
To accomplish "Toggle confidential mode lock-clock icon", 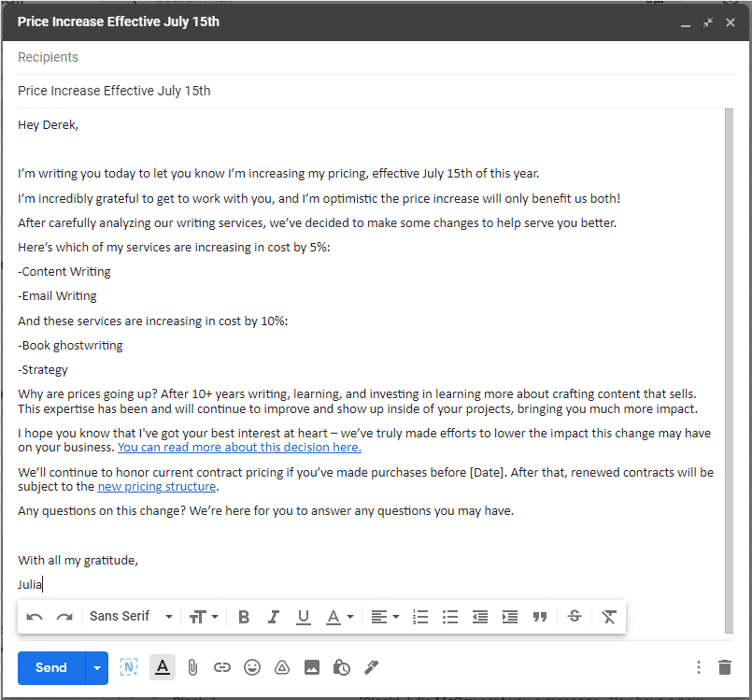I will pos(342,667).
